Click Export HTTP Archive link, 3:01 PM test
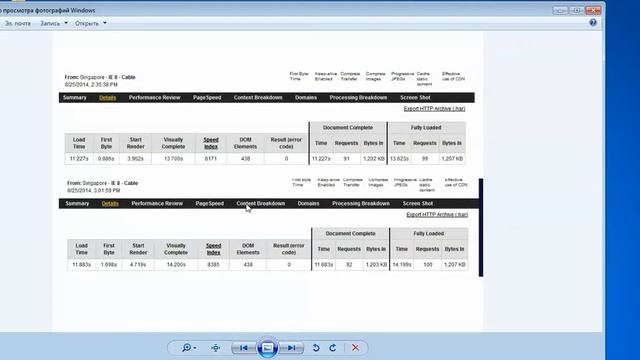 point(437,215)
